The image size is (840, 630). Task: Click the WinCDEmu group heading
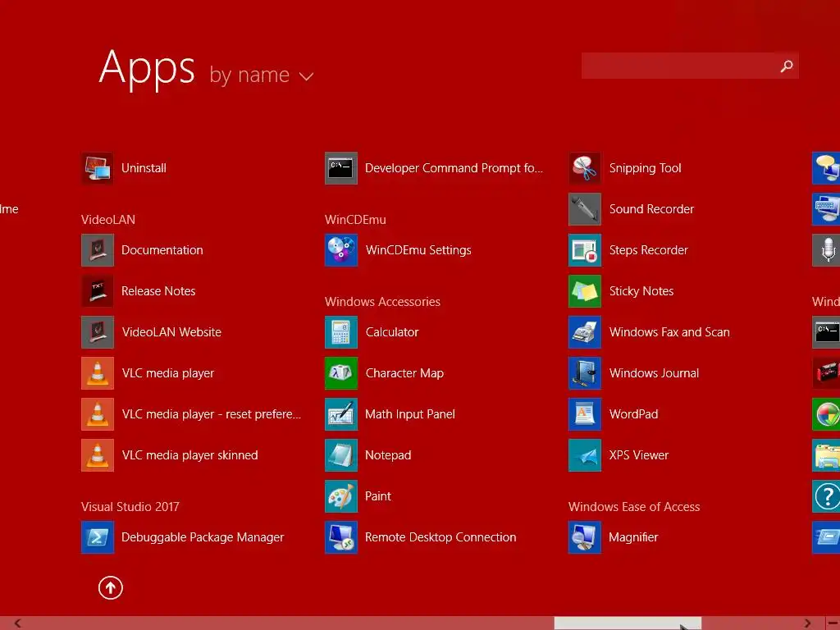pyautogui.click(x=355, y=220)
